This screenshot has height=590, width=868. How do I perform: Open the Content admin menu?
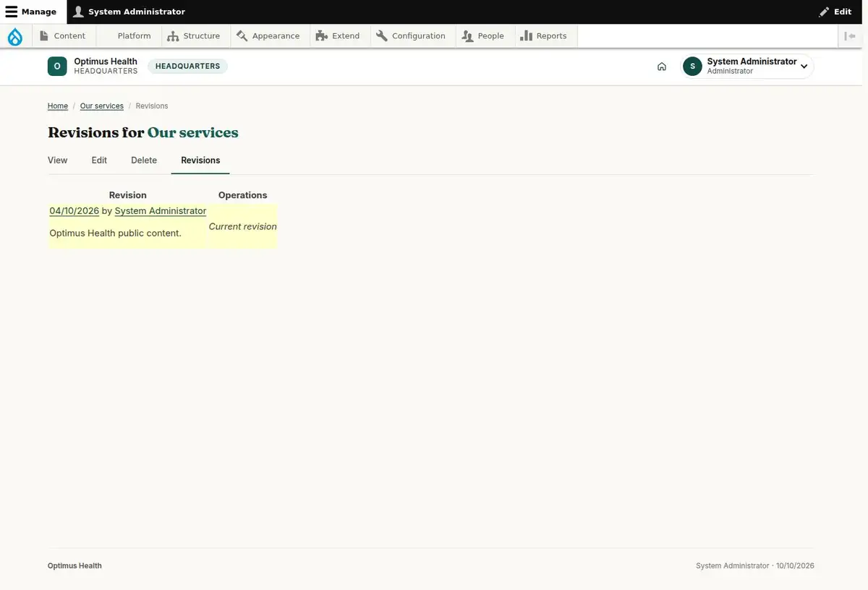coord(62,36)
